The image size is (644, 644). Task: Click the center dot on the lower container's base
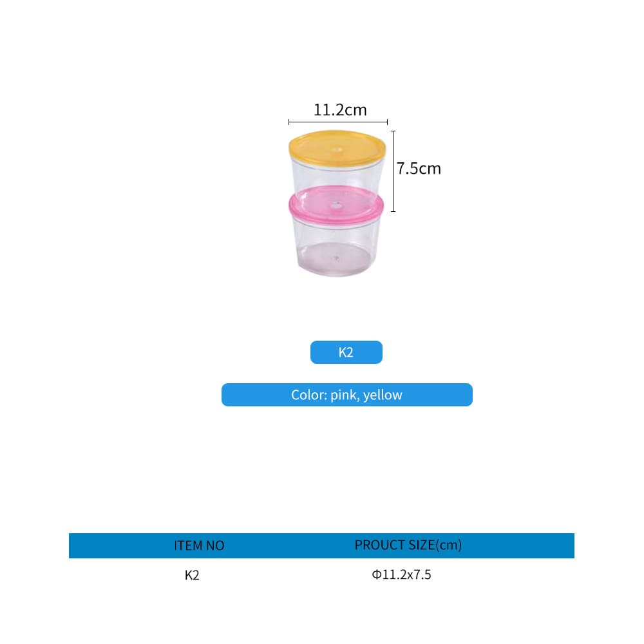(x=334, y=259)
